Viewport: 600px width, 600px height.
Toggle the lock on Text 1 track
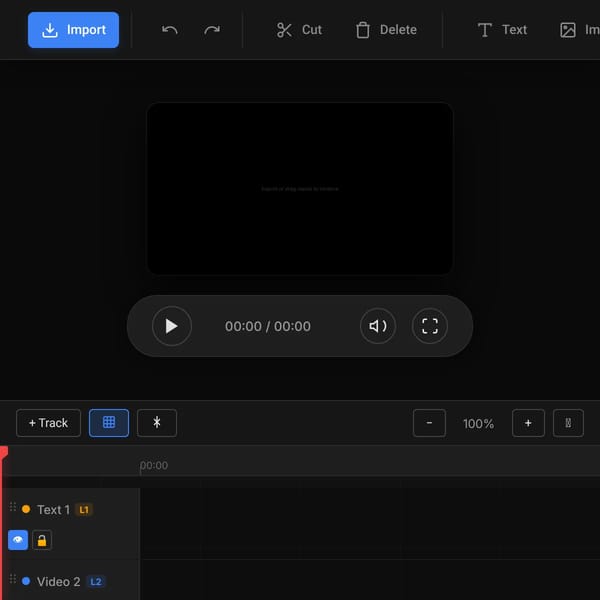(x=42, y=540)
